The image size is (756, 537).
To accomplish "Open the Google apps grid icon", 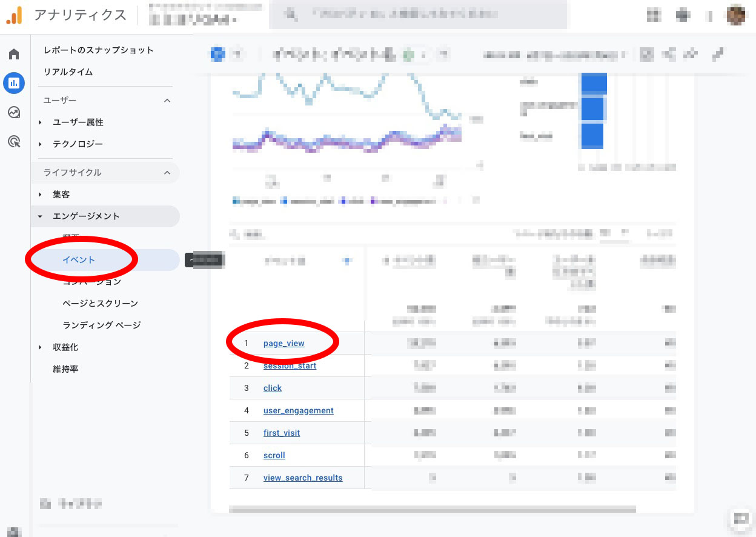I will (x=654, y=15).
